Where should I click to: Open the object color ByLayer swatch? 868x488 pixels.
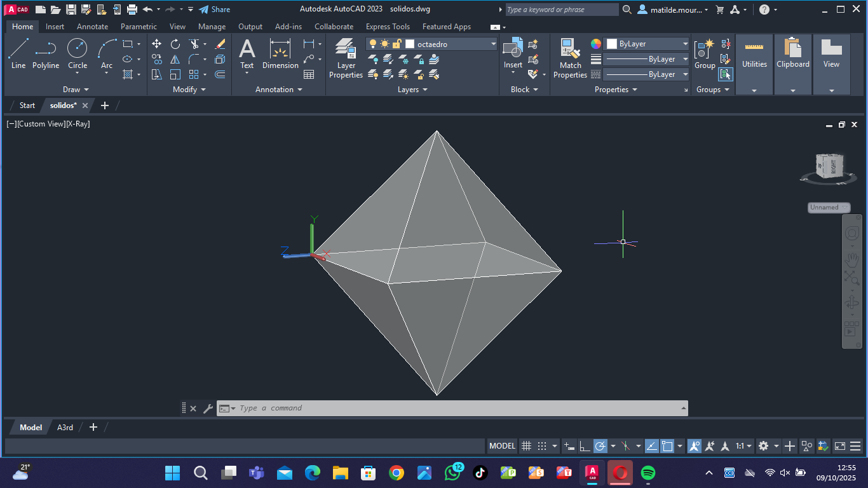coord(647,44)
